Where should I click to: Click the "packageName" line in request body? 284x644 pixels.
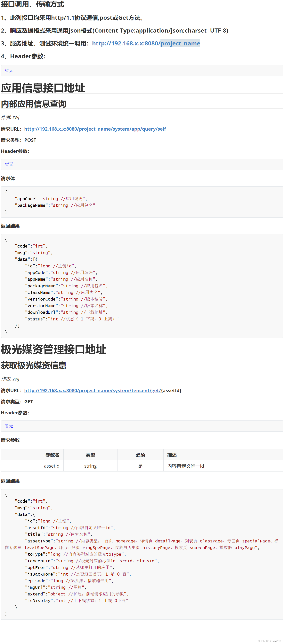(55, 205)
